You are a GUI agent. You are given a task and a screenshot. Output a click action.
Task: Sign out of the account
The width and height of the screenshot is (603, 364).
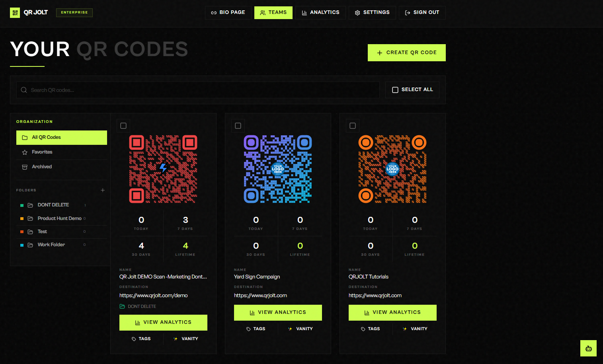(422, 13)
